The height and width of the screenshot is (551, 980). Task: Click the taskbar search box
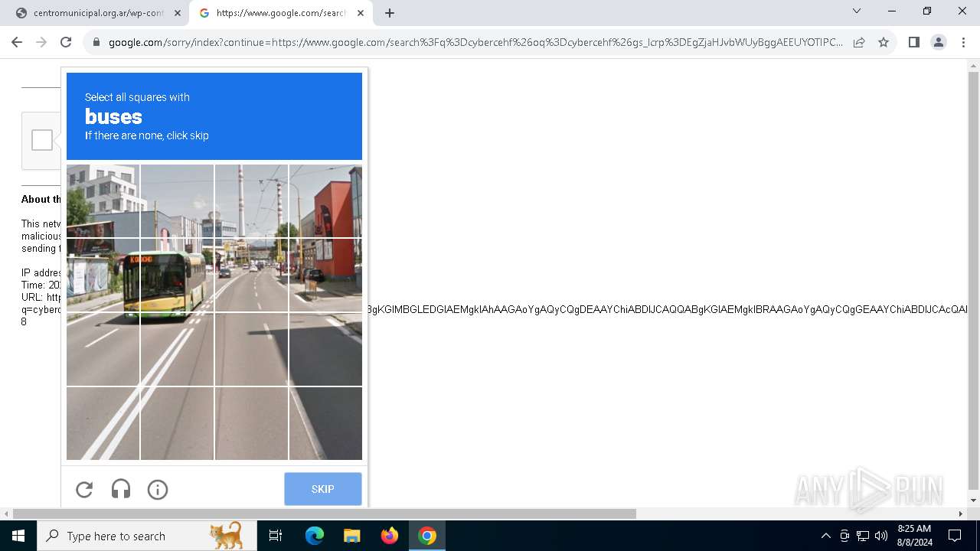point(147,536)
